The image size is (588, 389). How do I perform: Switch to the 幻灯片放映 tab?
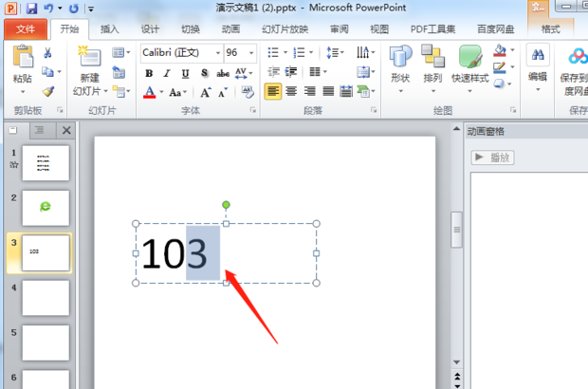point(285,29)
